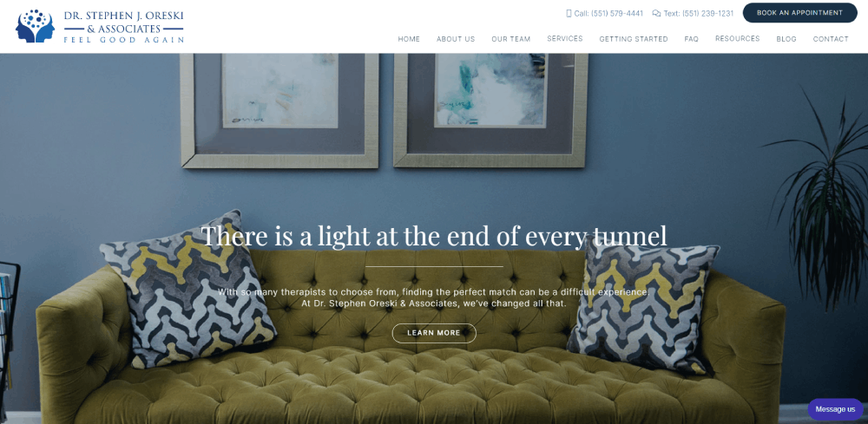
Task: Click the left framed painting in hero image
Action: pos(279,111)
